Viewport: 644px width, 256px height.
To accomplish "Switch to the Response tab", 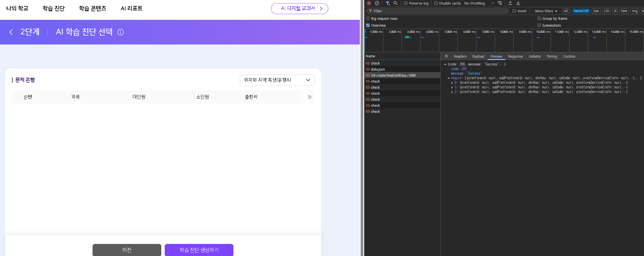I will pyautogui.click(x=515, y=57).
